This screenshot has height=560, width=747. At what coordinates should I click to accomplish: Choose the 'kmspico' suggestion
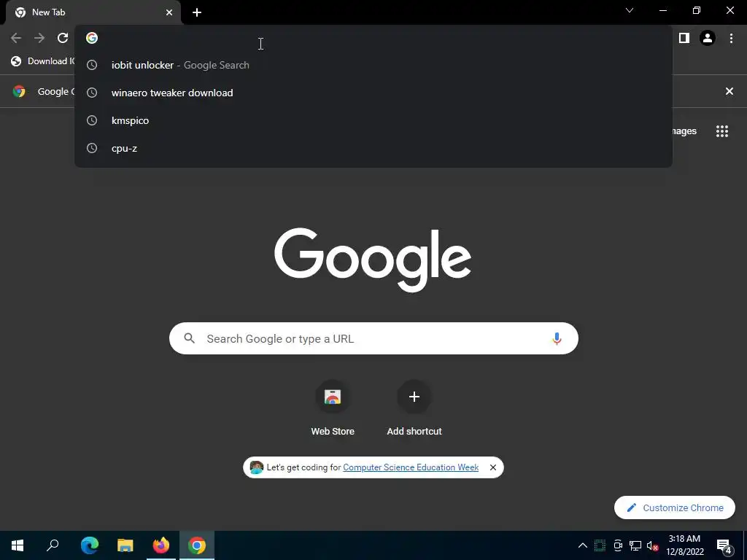373,120
